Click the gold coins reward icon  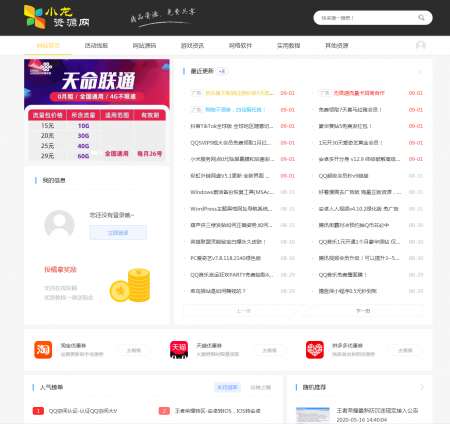[130, 285]
